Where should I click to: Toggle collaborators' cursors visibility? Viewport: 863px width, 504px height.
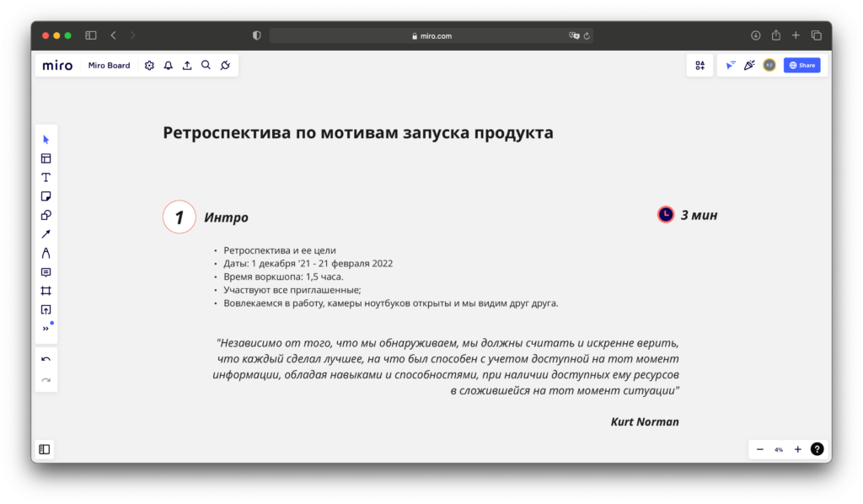(x=730, y=65)
